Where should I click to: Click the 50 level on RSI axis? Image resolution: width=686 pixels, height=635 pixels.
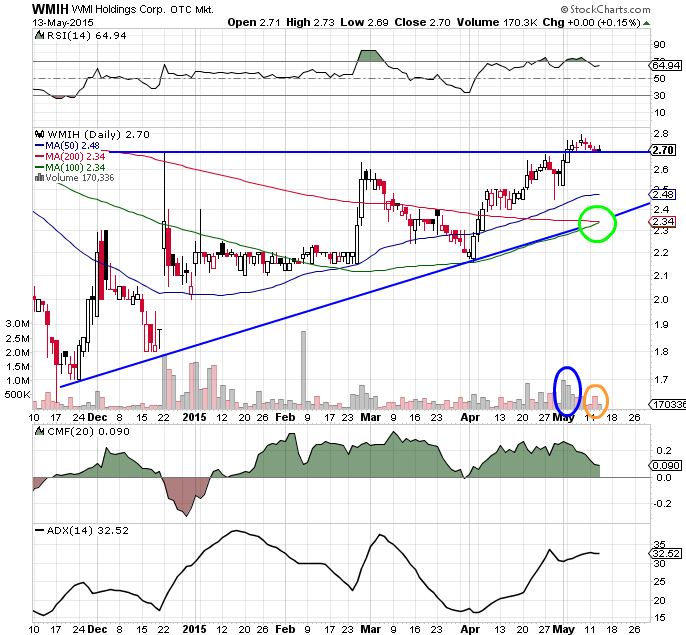tap(659, 79)
